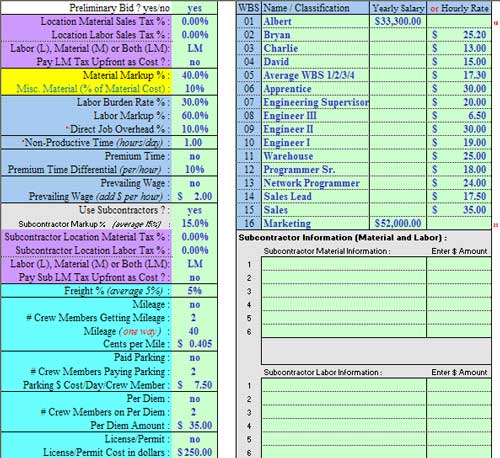The height and width of the screenshot is (458, 500).
Task: Click the 'Name / Classification' column header
Action: (315, 8)
